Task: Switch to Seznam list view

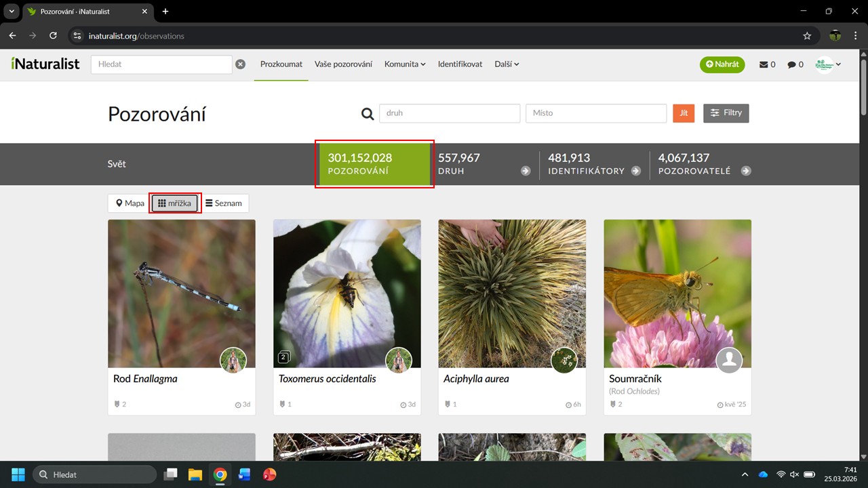Action: [224, 203]
